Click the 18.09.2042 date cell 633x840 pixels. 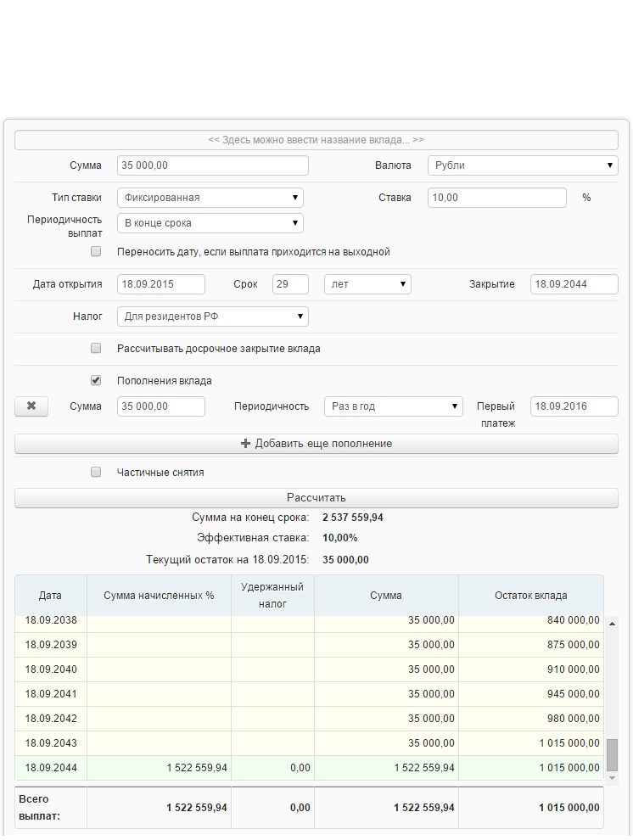click(x=51, y=719)
